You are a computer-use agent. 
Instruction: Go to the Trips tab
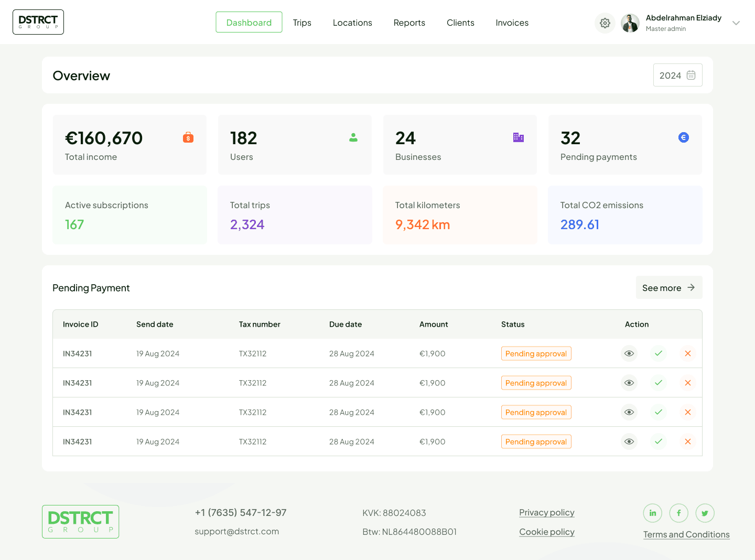(302, 23)
